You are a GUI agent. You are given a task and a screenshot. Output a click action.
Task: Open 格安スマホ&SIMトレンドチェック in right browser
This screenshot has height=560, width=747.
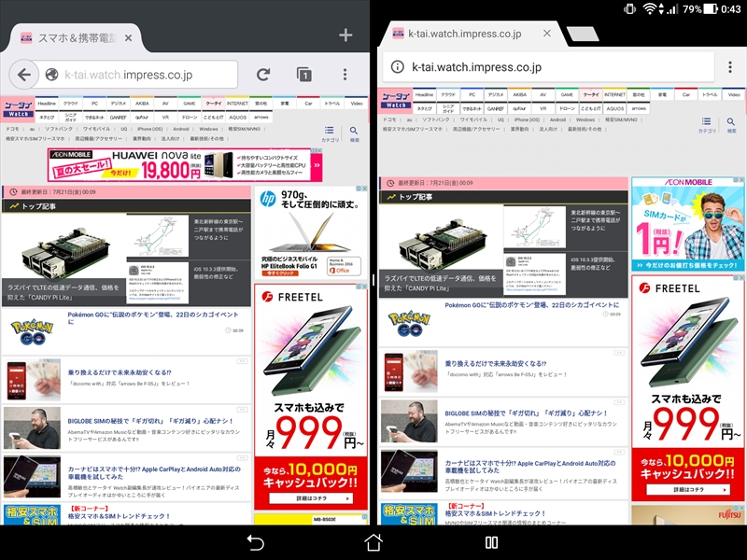pyautogui.click(x=503, y=513)
